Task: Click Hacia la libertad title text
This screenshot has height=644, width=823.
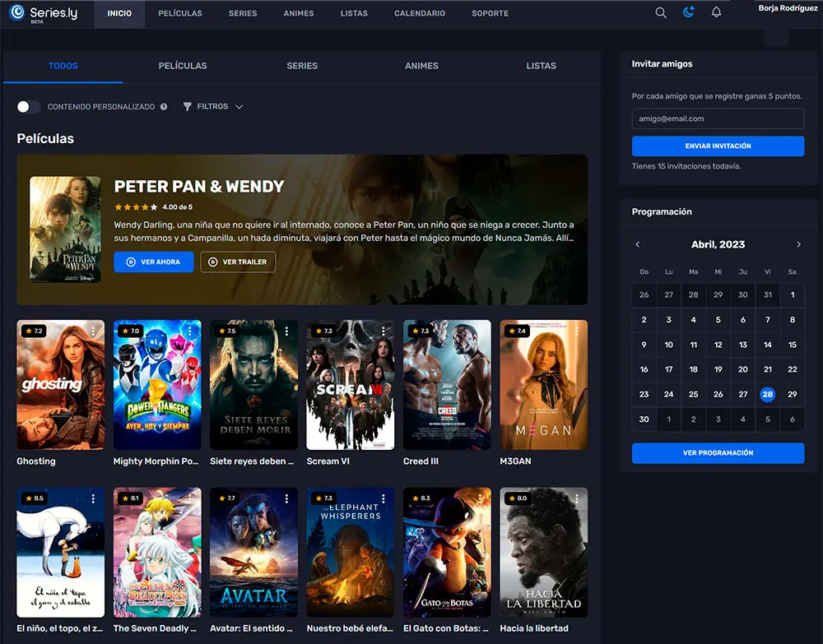Action: pos(534,628)
